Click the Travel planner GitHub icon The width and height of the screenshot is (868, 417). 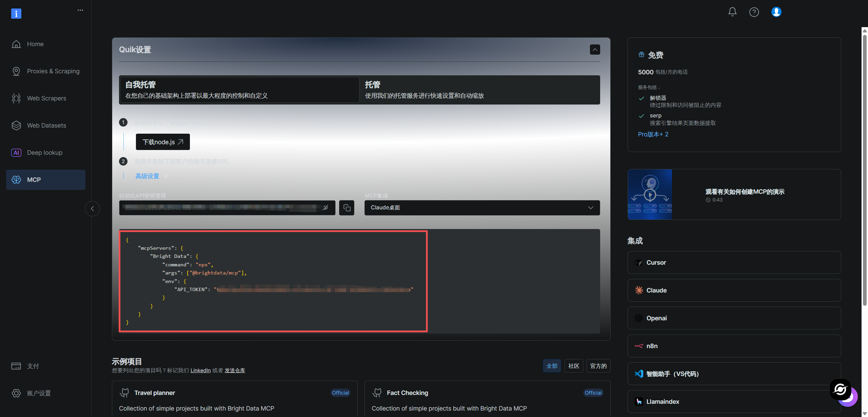(x=124, y=393)
